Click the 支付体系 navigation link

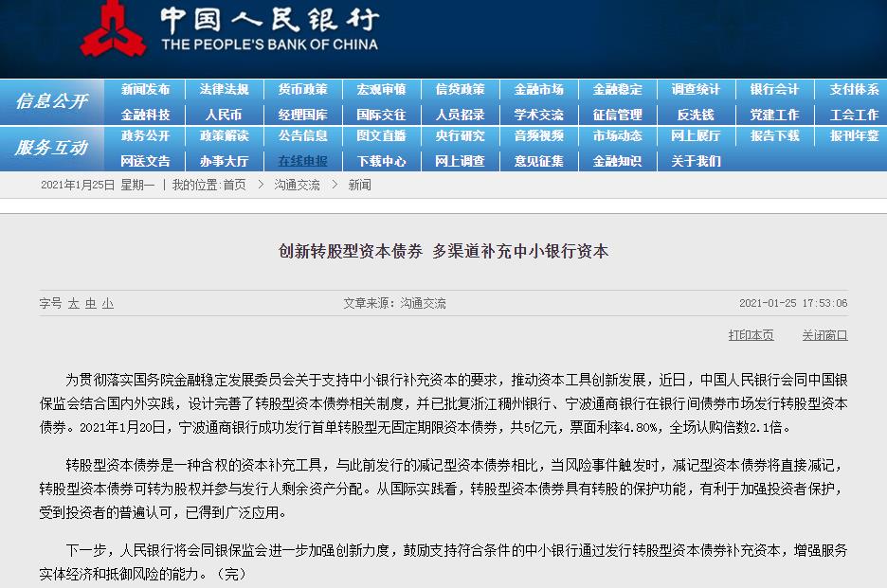(x=854, y=90)
